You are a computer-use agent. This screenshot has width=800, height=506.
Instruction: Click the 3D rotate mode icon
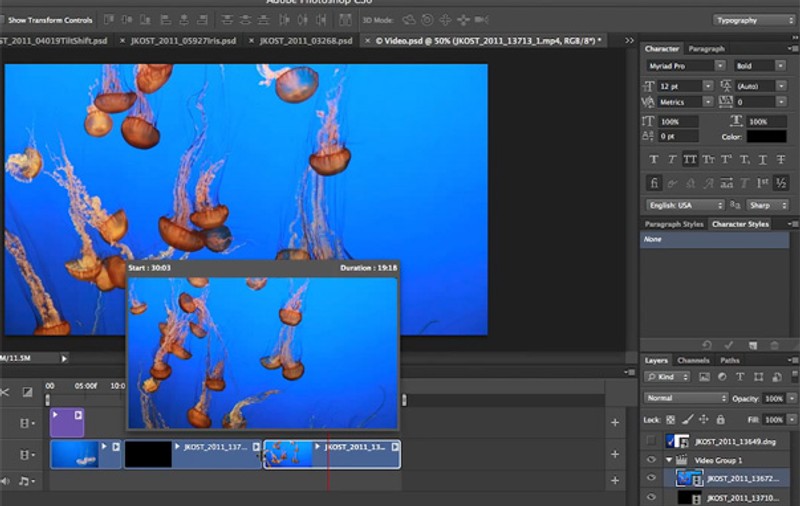409,20
